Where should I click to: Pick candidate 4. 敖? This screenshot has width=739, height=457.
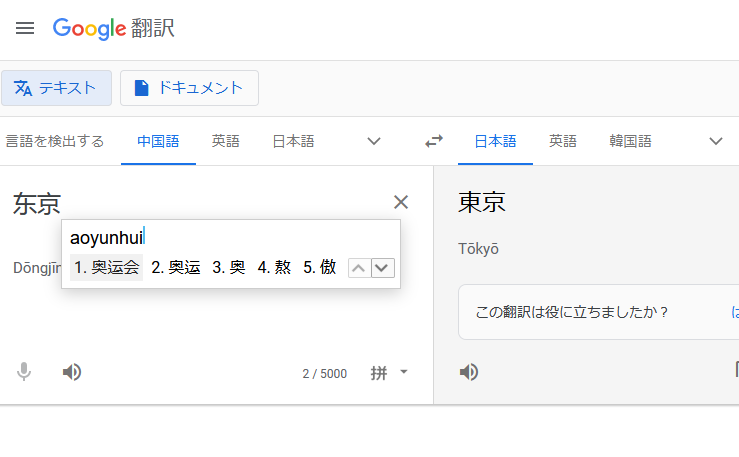(x=274, y=268)
